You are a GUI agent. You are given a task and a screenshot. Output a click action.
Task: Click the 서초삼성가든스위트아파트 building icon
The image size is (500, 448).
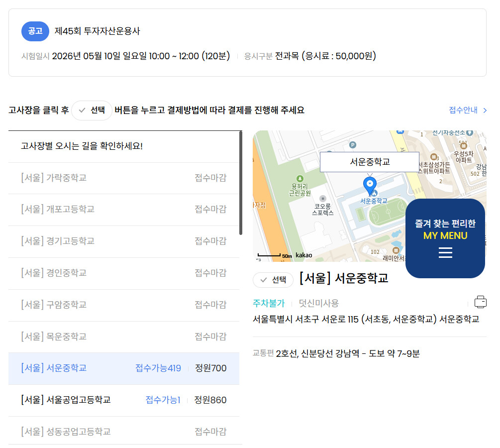[433, 157]
